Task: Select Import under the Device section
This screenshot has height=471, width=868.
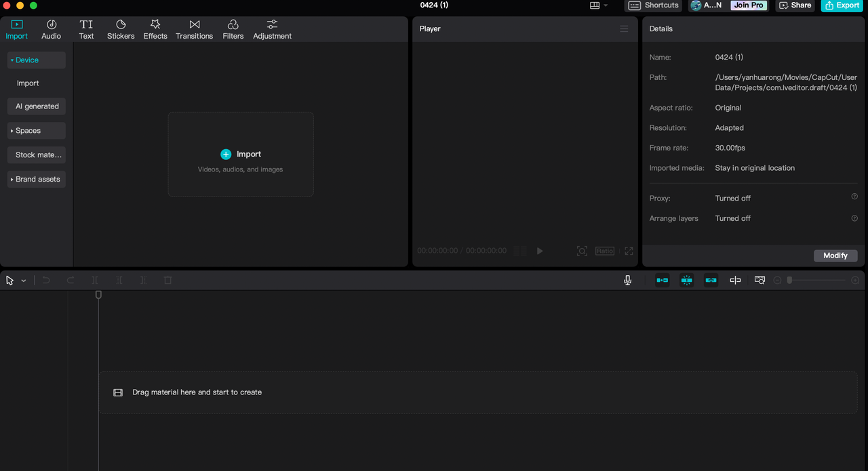Action: tap(28, 83)
